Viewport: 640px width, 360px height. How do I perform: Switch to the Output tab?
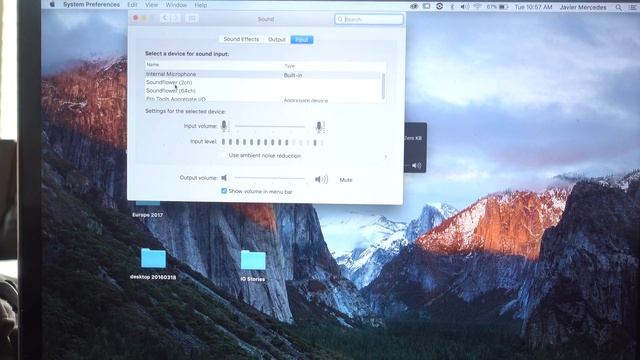coord(276,40)
